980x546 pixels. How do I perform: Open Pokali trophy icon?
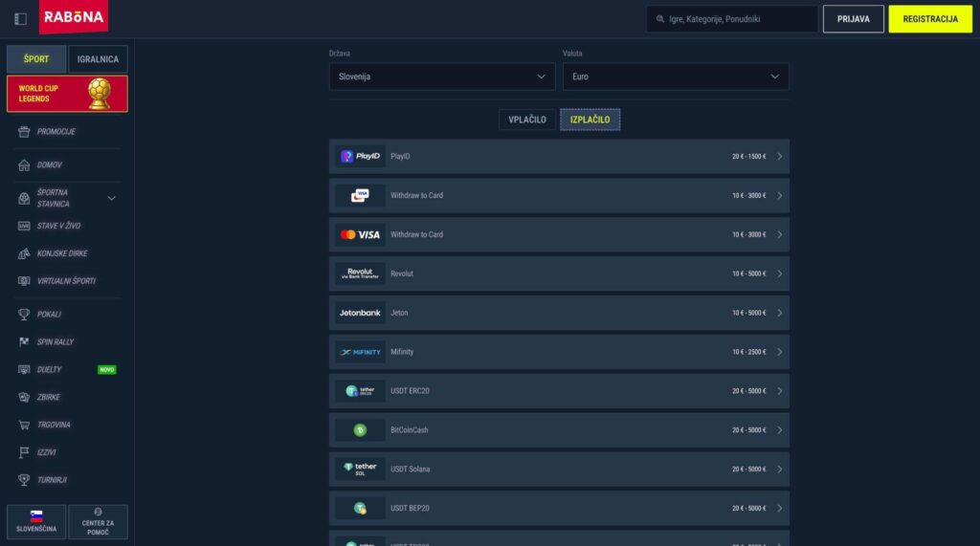pos(24,315)
